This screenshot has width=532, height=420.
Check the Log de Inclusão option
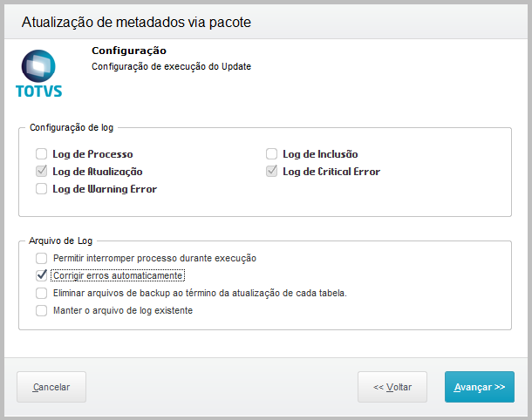[x=271, y=154]
